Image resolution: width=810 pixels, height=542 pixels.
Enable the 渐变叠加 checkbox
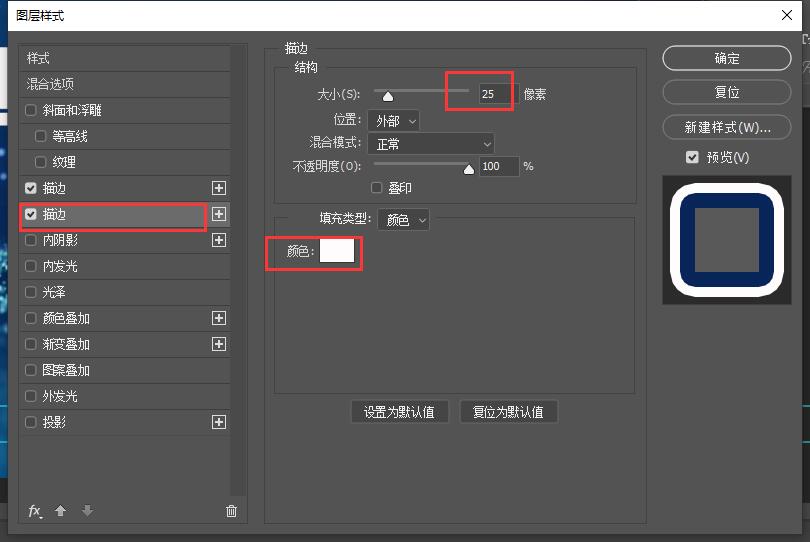pyautogui.click(x=31, y=344)
